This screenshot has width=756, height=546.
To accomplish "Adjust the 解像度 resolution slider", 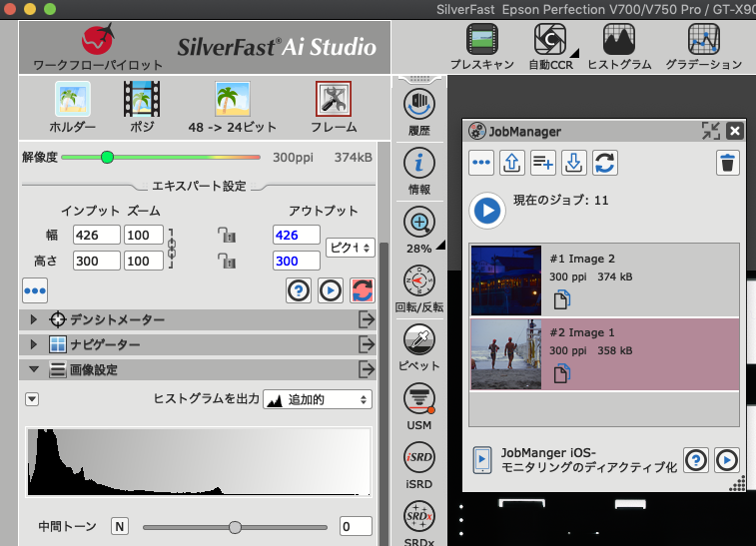I will 108,157.
